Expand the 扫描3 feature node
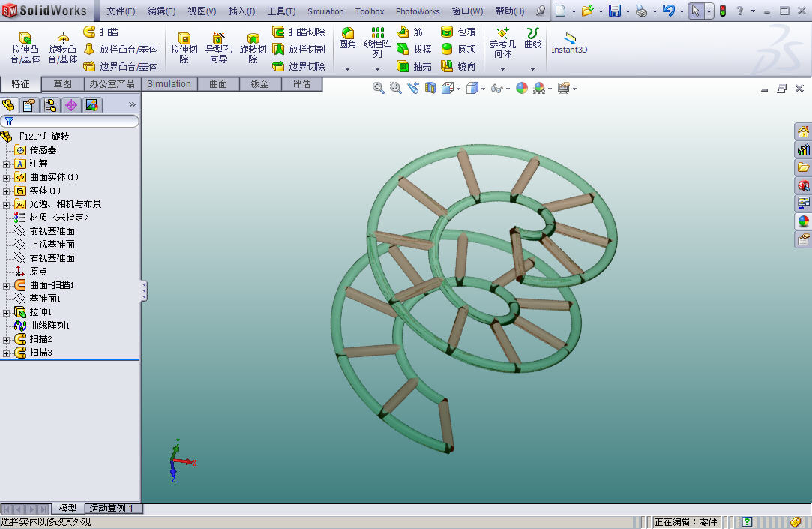Screen dimensions: 812x529 point(6,353)
